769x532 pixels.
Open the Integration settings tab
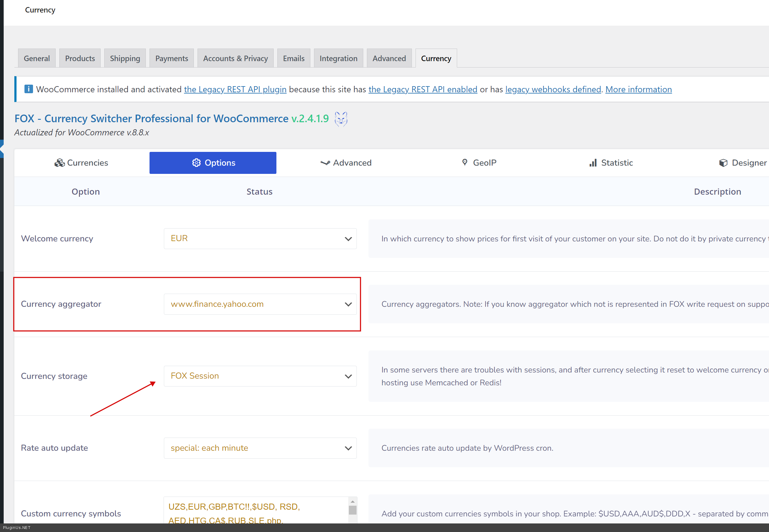coord(338,58)
